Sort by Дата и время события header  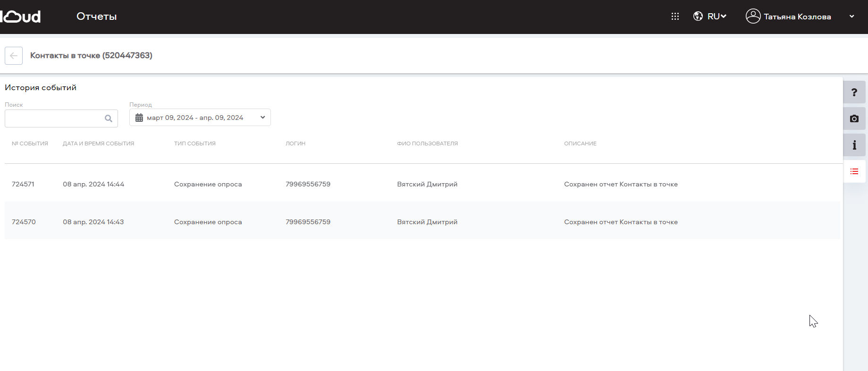coord(99,143)
